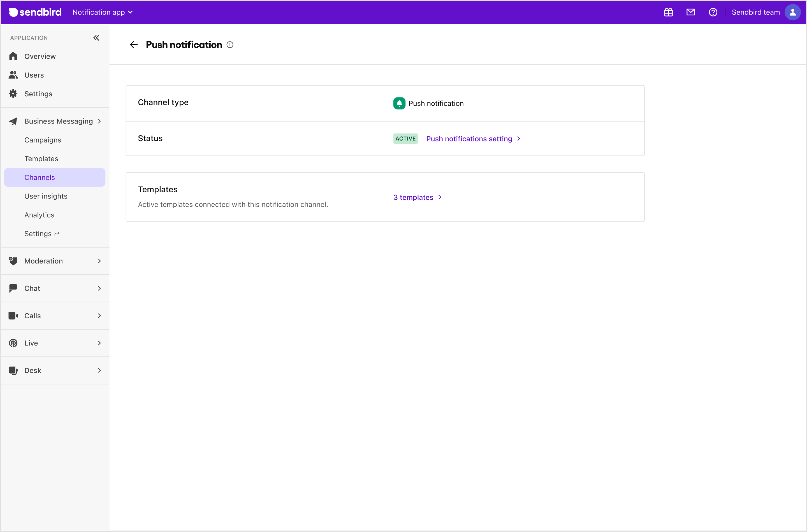Click the Settings gear in sidebar

point(13,94)
